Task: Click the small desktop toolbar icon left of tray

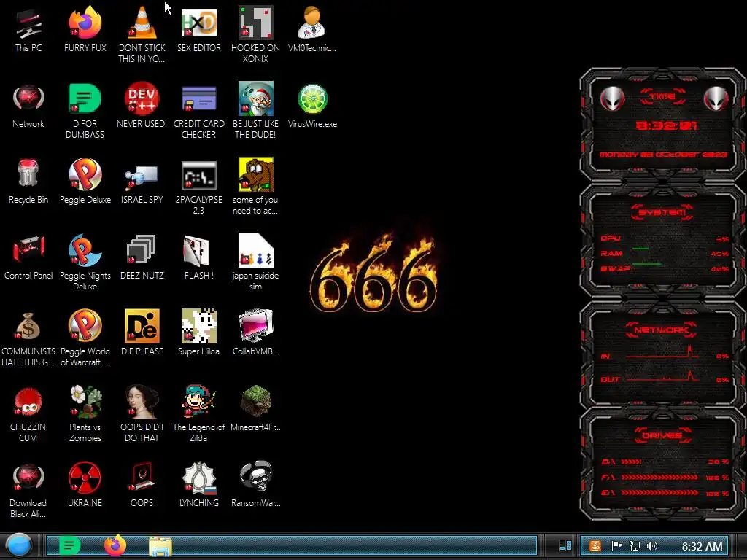Action: pos(565,545)
